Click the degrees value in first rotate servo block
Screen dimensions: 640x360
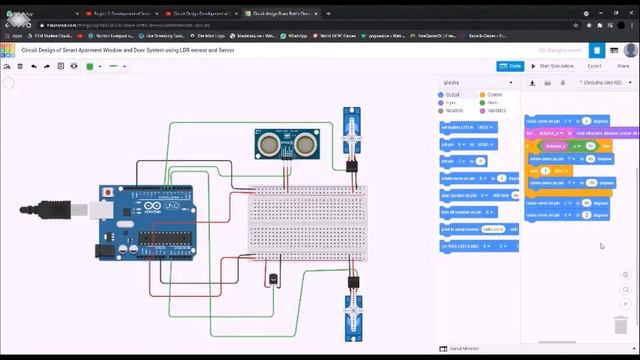tap(587, 121)
